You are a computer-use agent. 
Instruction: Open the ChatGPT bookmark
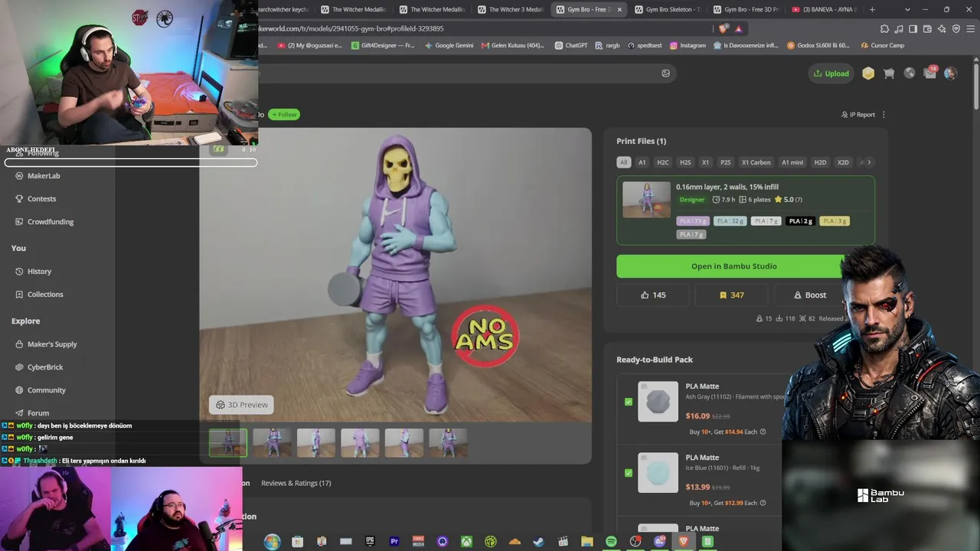(570, 45)
